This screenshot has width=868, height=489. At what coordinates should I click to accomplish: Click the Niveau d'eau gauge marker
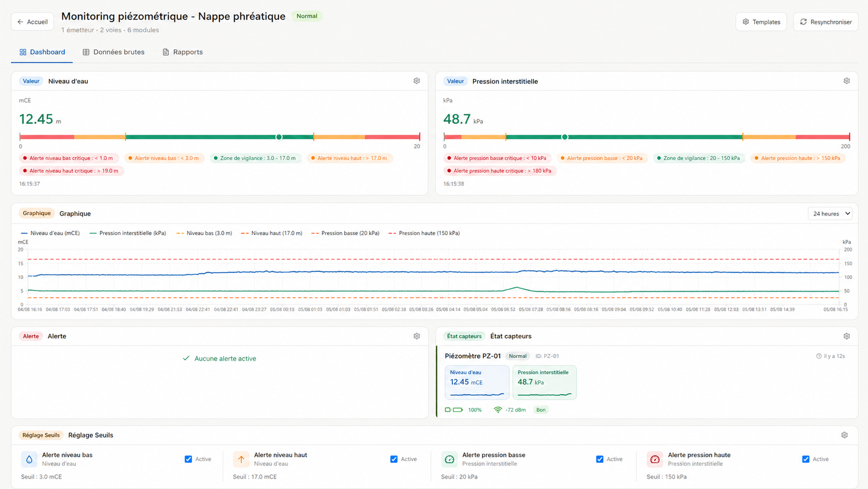click(279, 137)
